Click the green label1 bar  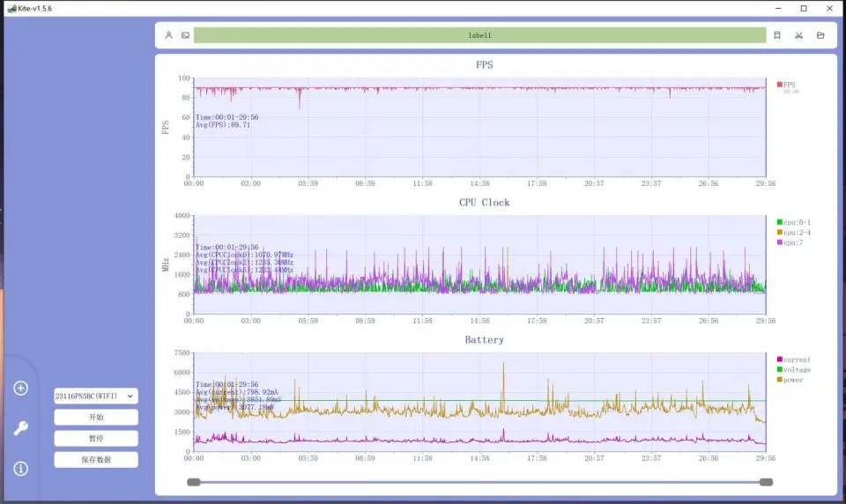click(x=479, y=35)
